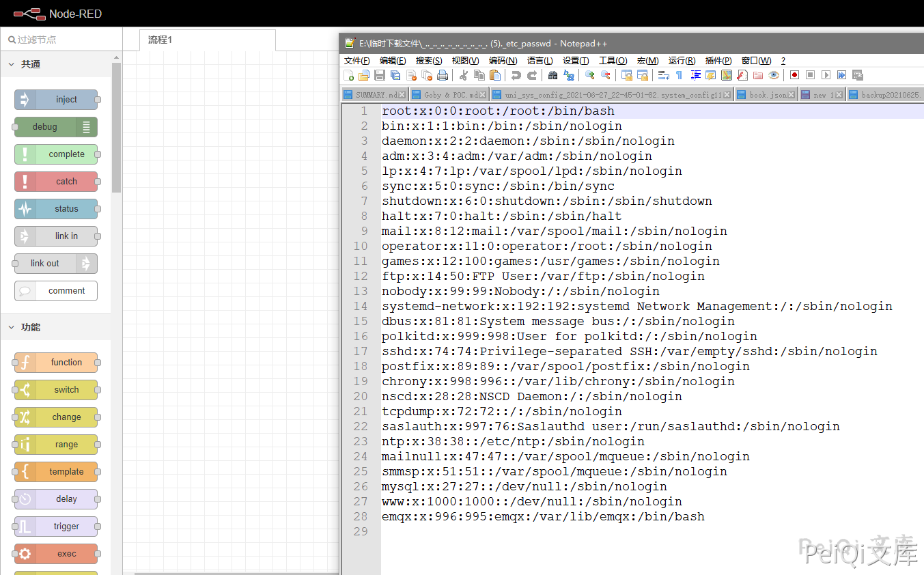Click the Zoom in magnifier icon

tap(589, 75)
